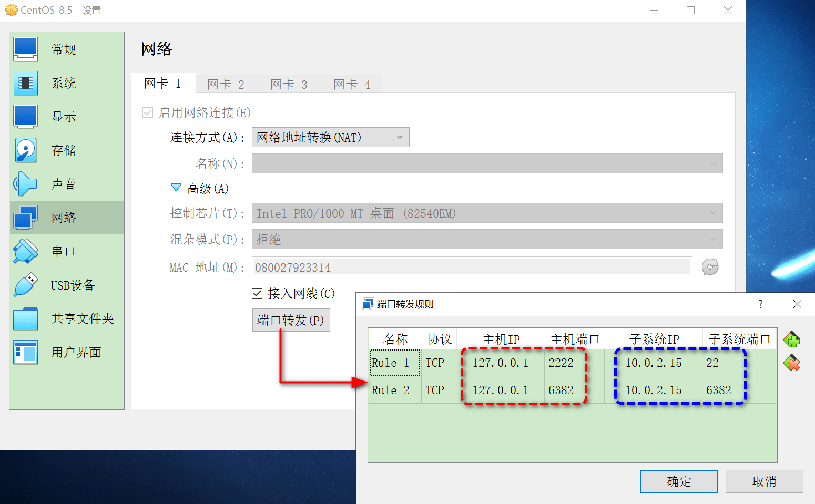Click guest port 22 cell
Viewport: 815px width, 504px height.
pyautogui.click(x=739, y=363)
